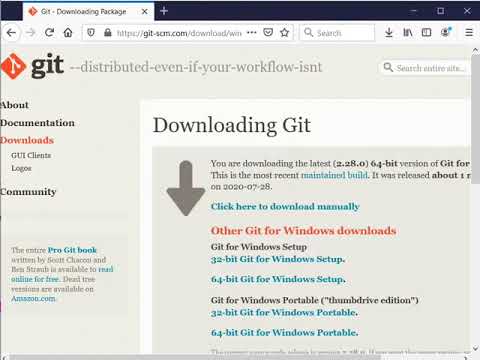Download 32-bit Git for Windows Portable
The width and height of the screenshot is (480, 360).
(284, 312)
